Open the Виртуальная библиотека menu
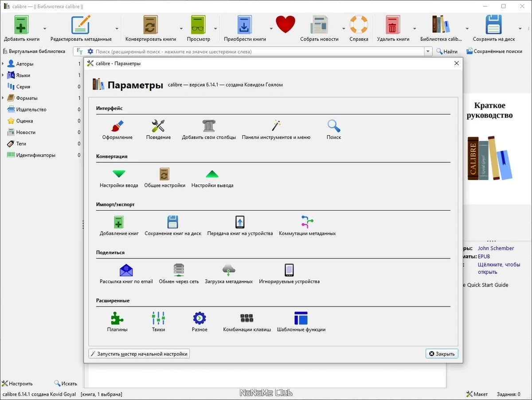Viewport: 532px width, 400px height. click(x=34, y=51)
